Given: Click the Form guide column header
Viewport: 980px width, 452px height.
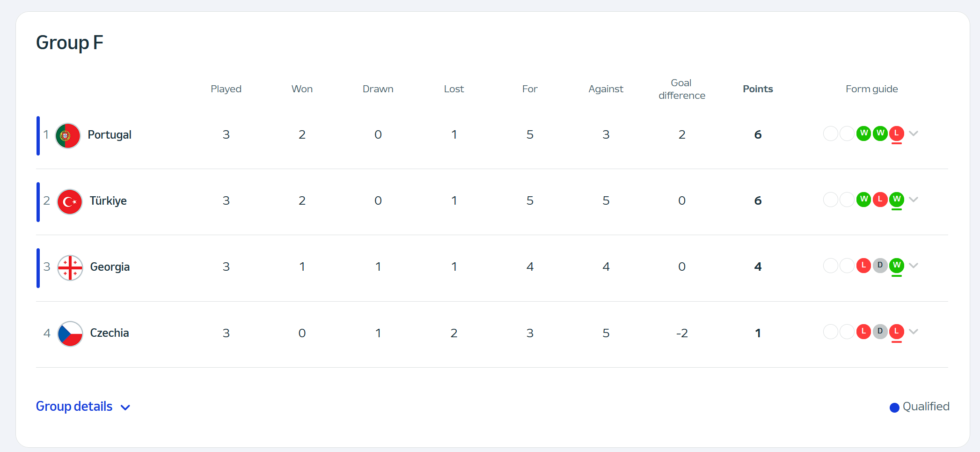Looking at the screenshot, I should click(871, 89).
